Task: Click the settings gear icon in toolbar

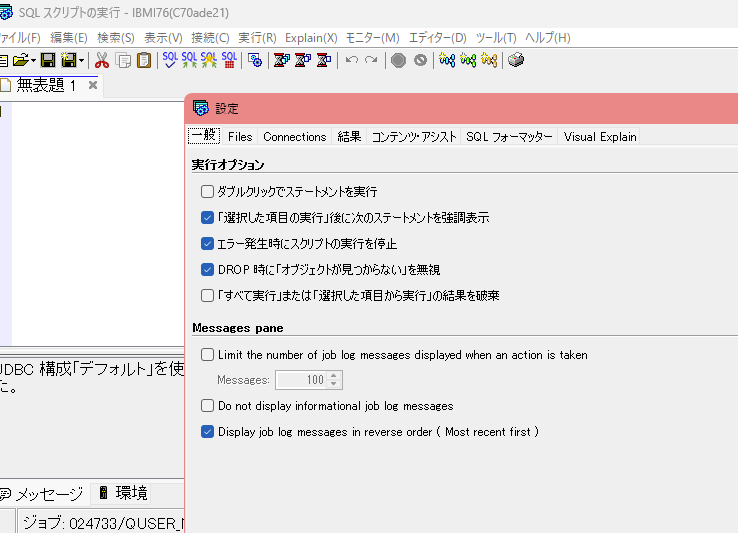Action: (x=255, y=60)
